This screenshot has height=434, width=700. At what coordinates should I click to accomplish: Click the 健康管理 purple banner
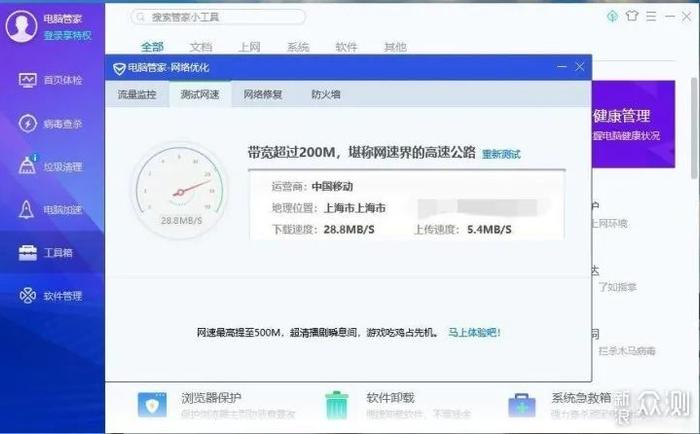633,124
